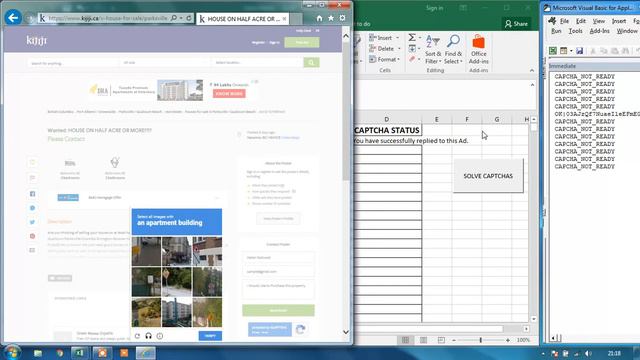Screen dimensions: 640x360
Task: Open Office Add-ins in Excel
Action: click(x=478, y=49)
